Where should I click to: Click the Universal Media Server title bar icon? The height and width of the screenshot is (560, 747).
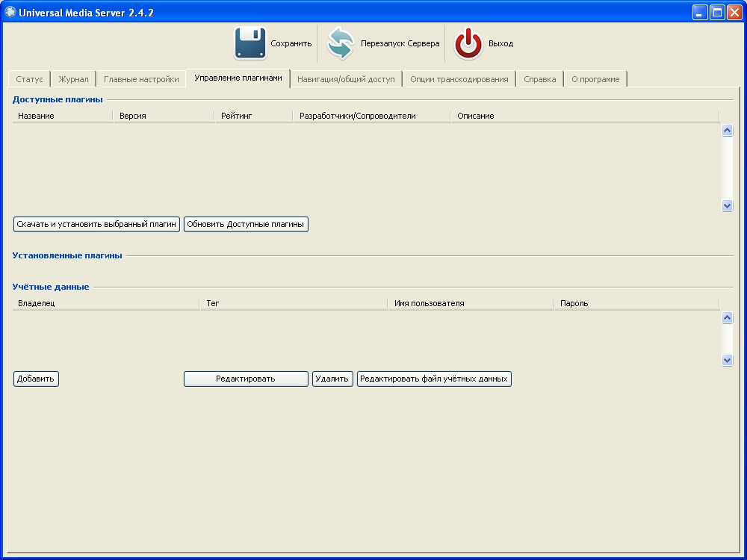pos(10,12)
